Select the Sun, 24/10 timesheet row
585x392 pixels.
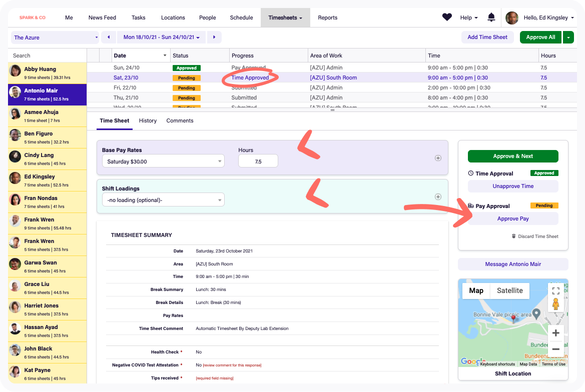tap(332, 68)
